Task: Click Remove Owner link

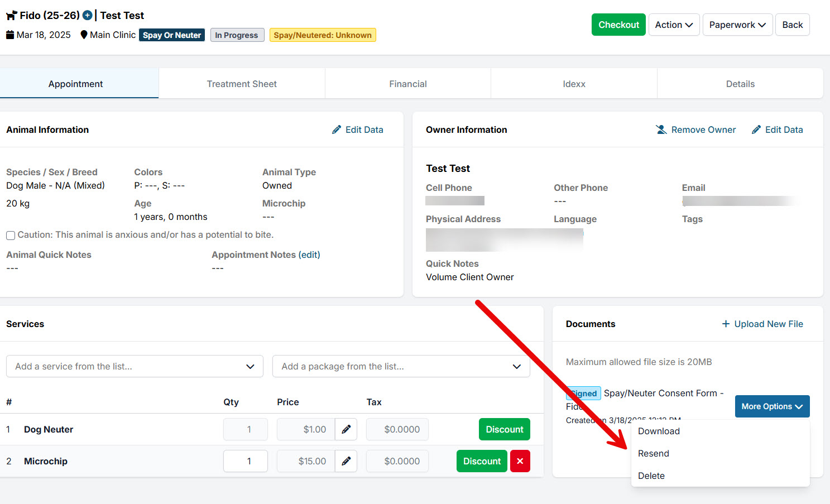Action: (x=695, y=129)
